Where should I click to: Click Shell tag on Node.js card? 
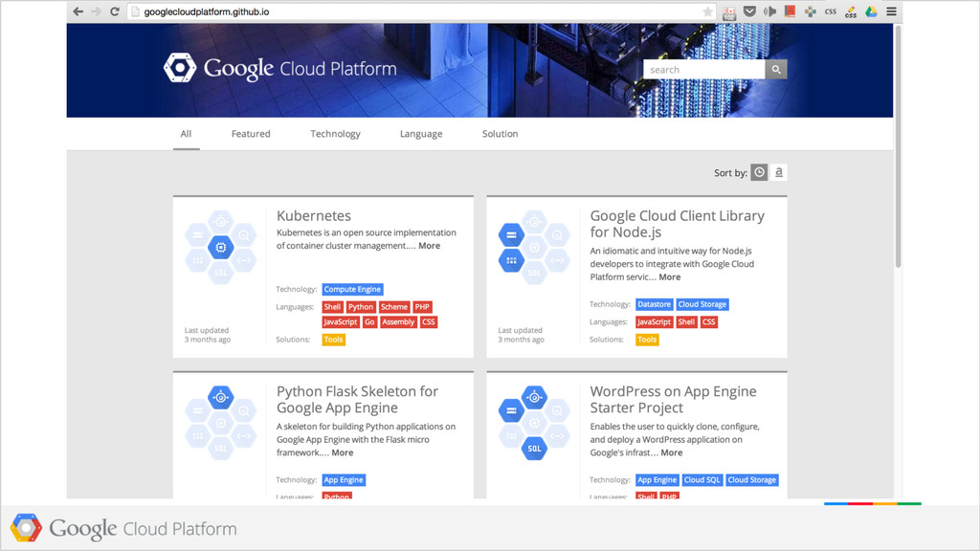click(686, 321)
